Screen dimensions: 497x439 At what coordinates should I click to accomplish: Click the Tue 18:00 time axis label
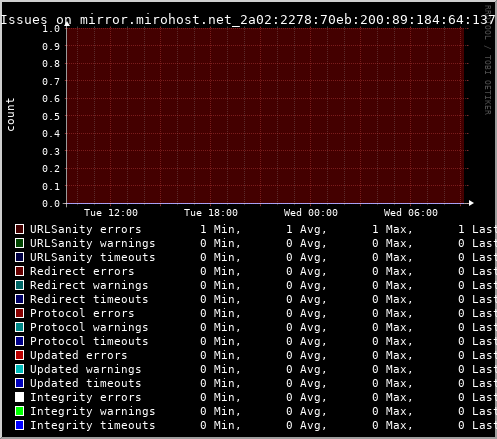[x=211, y=213]
